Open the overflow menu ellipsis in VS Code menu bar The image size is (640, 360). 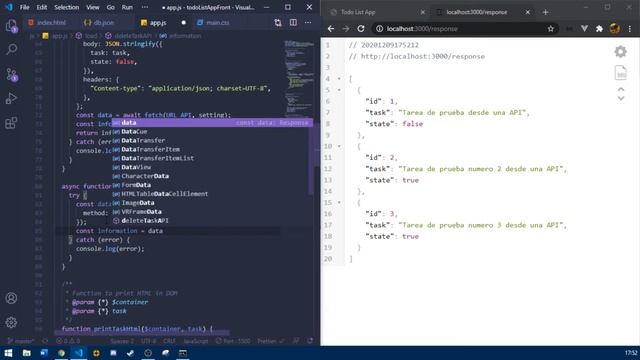[145, 7]
